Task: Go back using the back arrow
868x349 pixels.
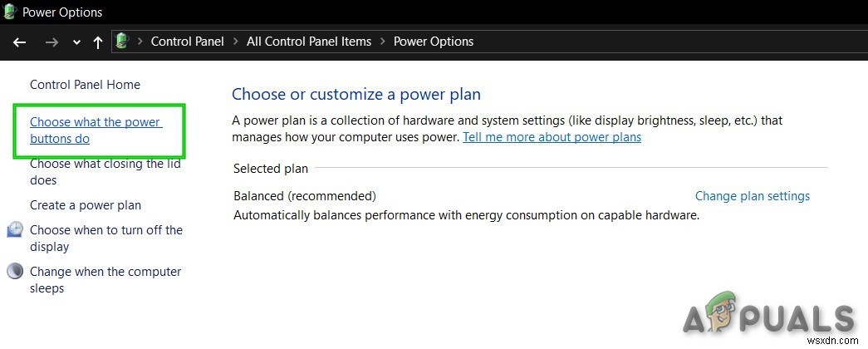Action: tap(20, 42)
